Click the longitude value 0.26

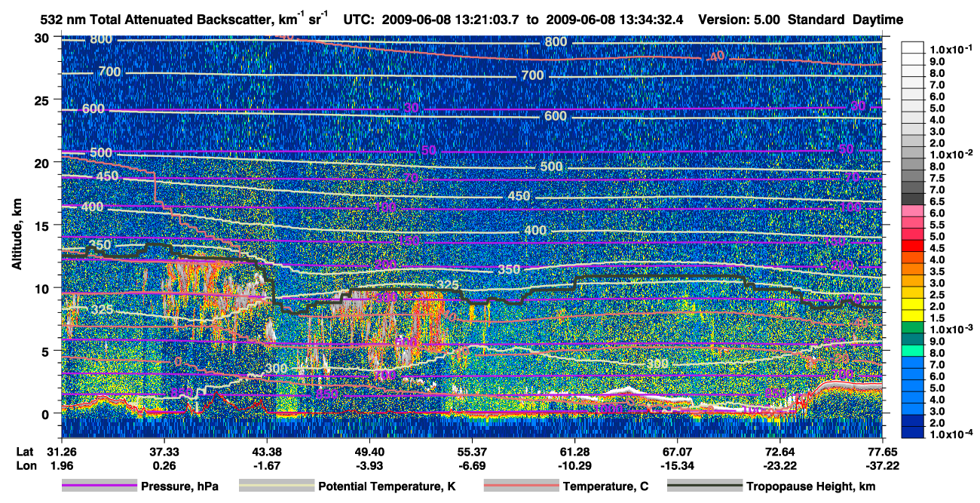[164, 465]
